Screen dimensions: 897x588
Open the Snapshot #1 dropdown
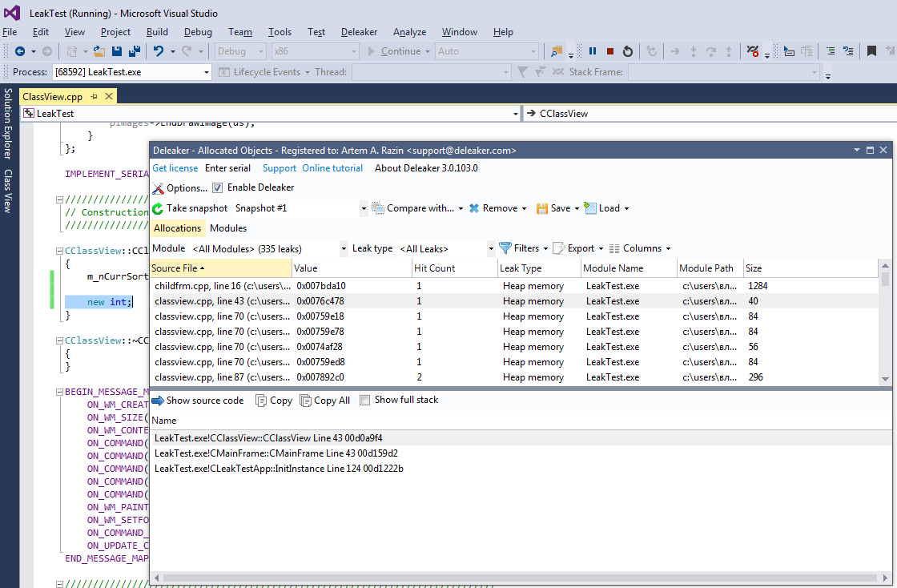point(364,207)
